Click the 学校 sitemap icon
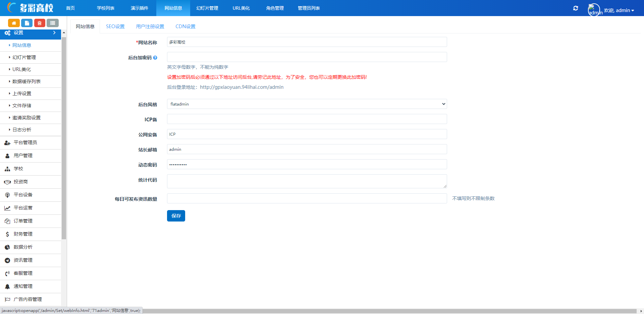This screenshot has width=644, height=314. pyautogui.click(x=7, y=169)
